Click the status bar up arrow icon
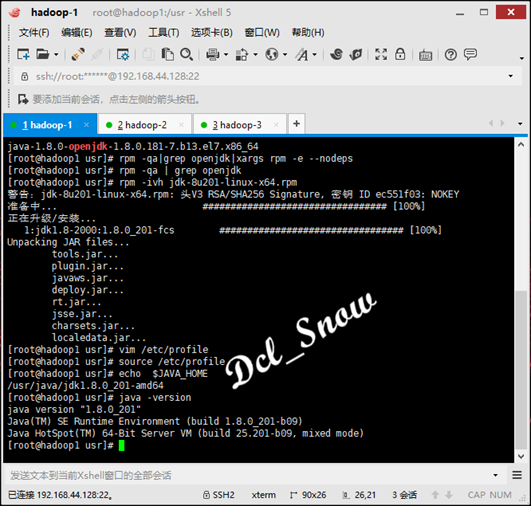 (435, 495)
